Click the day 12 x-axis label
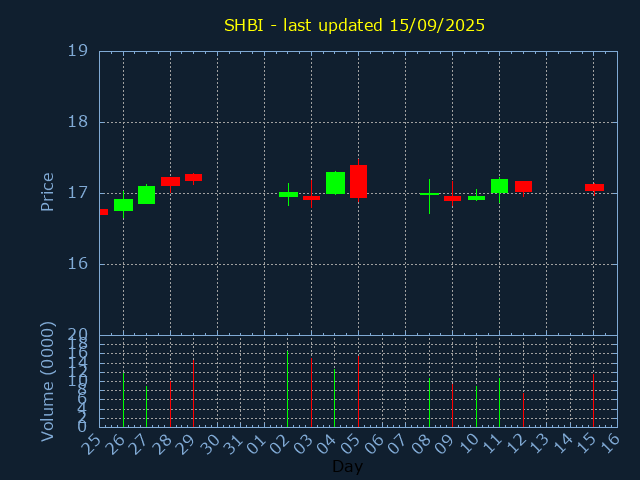The width and height of the screenshot is (640, 480). click(x=515, y=444)
